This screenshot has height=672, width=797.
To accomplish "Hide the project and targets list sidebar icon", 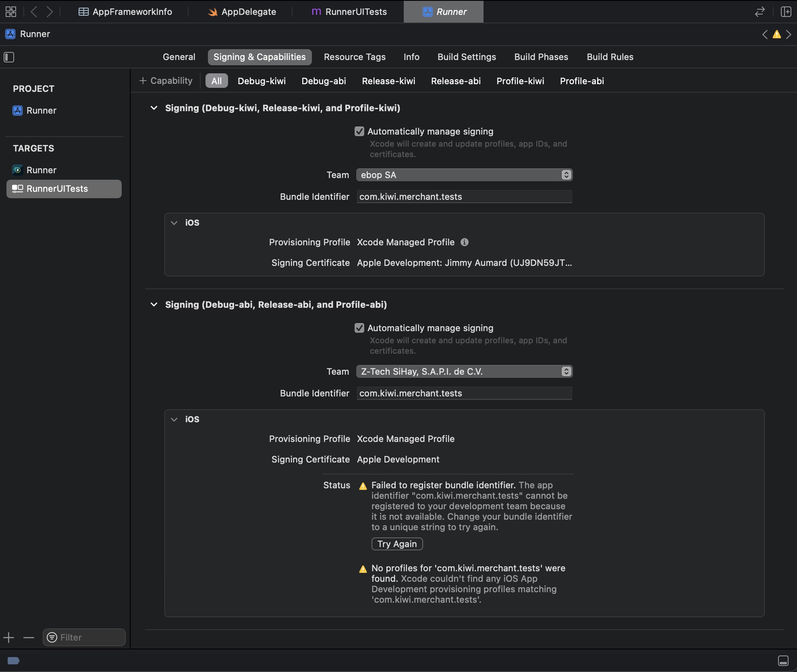I will 9,57.
